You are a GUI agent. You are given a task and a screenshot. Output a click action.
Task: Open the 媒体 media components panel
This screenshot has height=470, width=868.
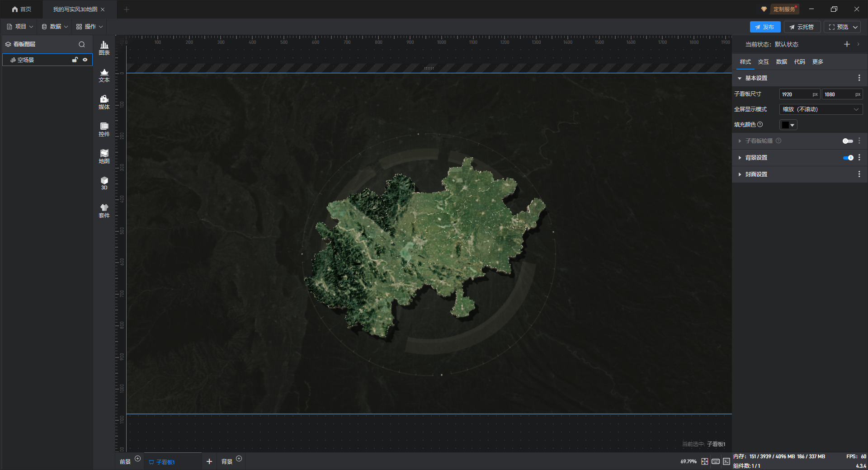[104, 102]
